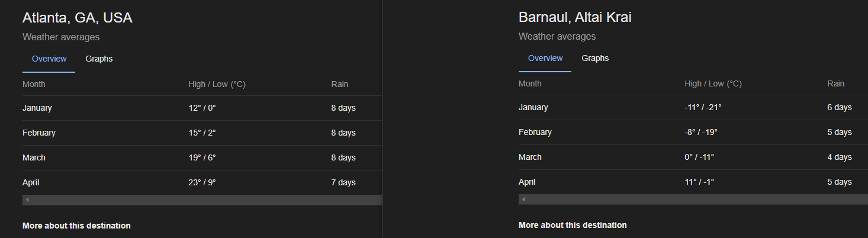Click 'Weather averages' subtitle under Atlanta

[x=61, y=37]
